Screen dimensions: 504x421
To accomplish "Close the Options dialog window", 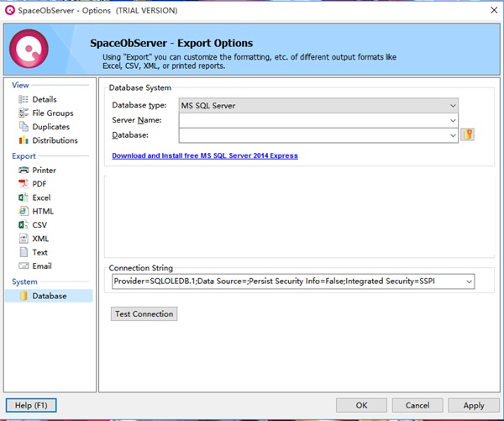I will 494,10.
